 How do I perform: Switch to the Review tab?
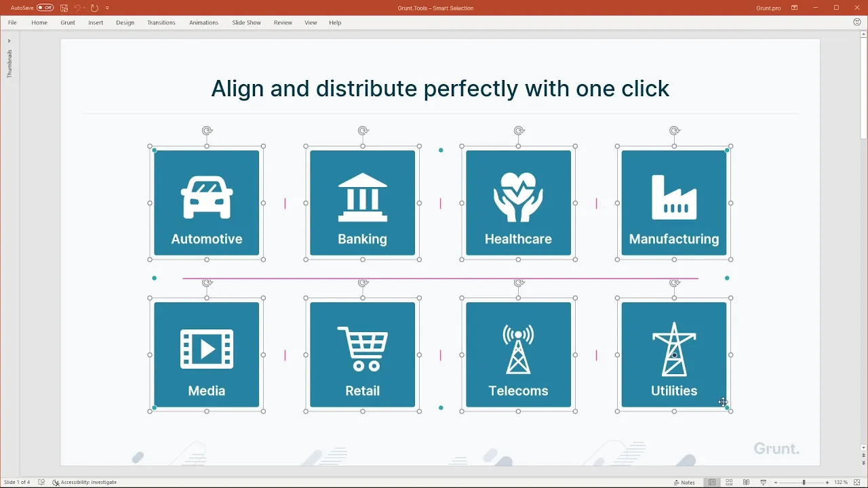[x=283, y=22]
